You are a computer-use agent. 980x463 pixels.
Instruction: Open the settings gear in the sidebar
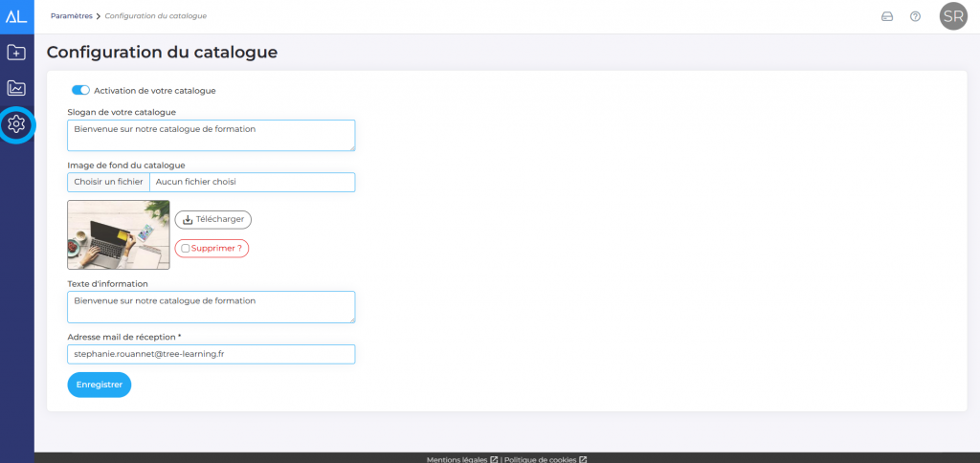tap(16, 123)
